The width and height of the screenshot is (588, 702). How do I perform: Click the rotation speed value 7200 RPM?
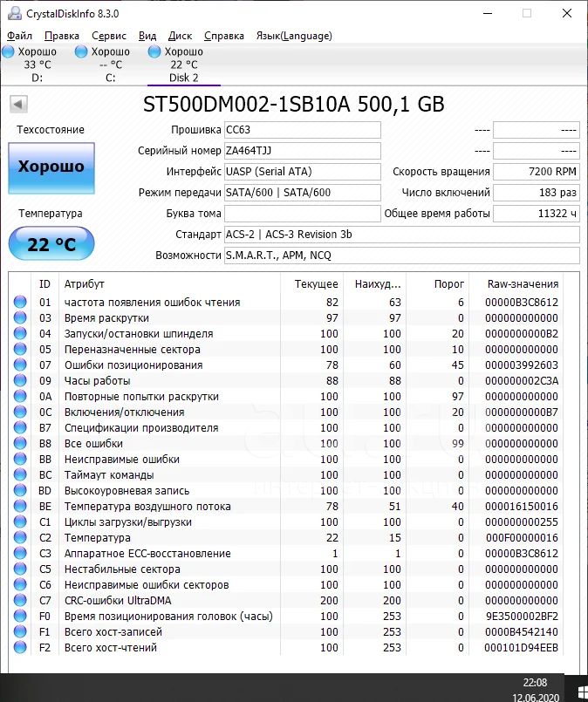[x=536, y=172]
